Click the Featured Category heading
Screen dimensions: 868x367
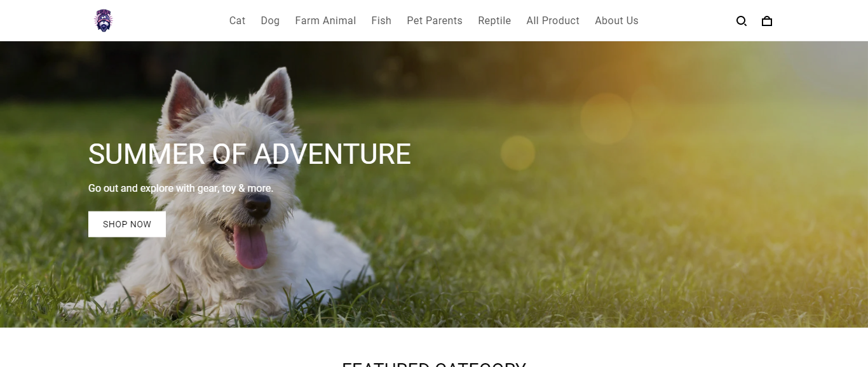click(x=434, y=364)
